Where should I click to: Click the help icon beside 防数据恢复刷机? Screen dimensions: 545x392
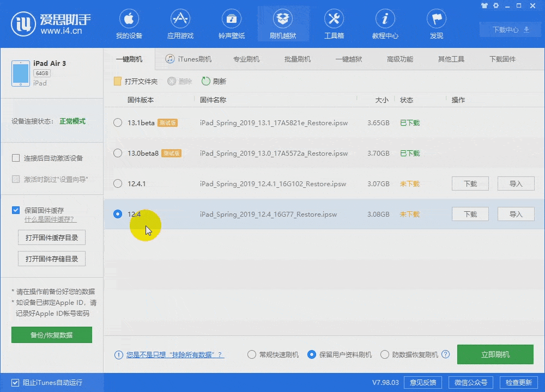click(446, 354)
